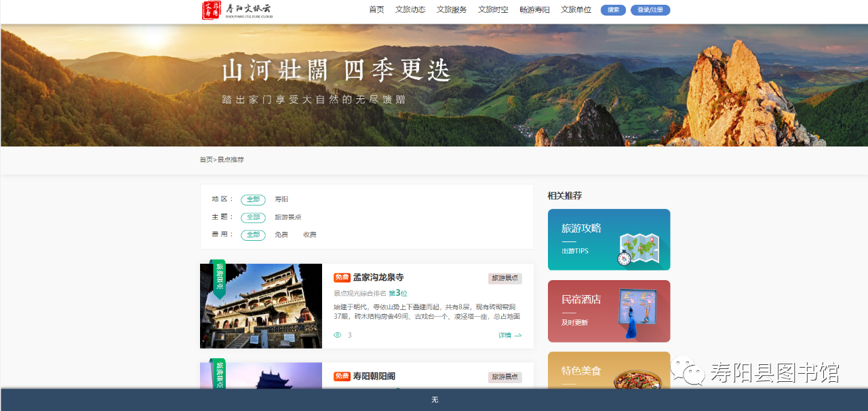The image size is (868, 411).
Task: Select 全部 in the 费用 filter
Action: (x=253, y=235)
